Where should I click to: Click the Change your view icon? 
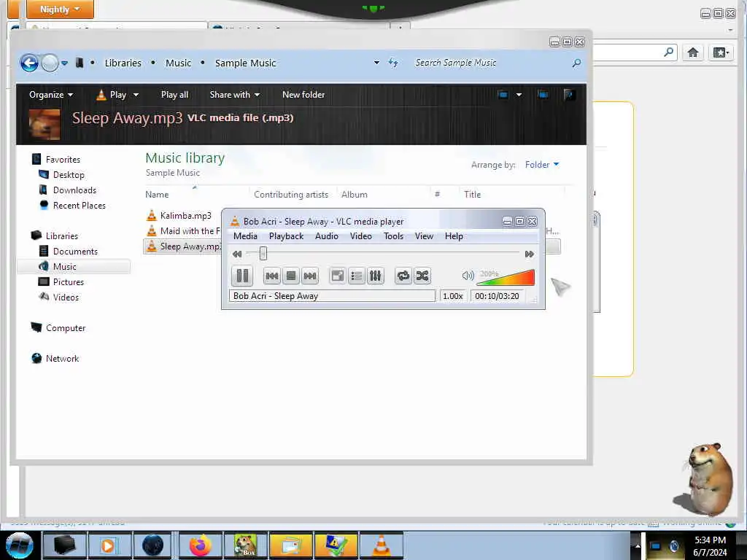coord(503,95)
